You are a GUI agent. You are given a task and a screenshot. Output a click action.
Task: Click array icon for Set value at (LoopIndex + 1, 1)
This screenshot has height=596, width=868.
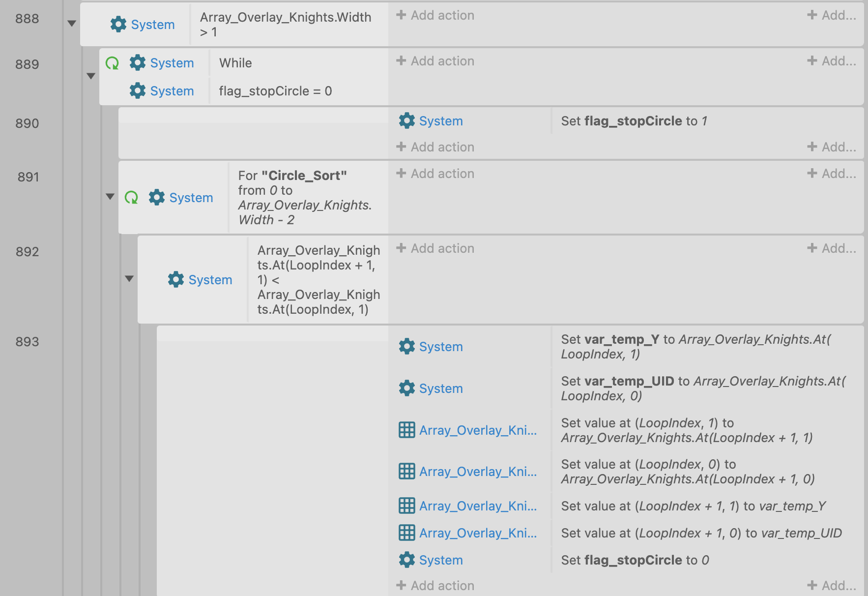(406, 506)
